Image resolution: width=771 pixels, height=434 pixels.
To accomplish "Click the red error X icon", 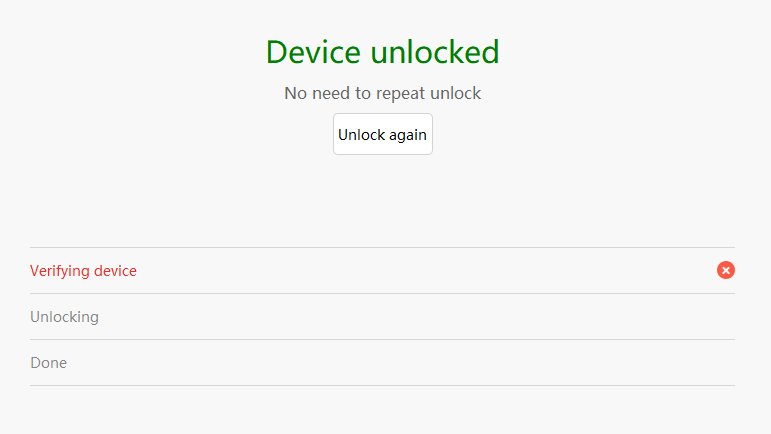I will (x=726, y=270).
